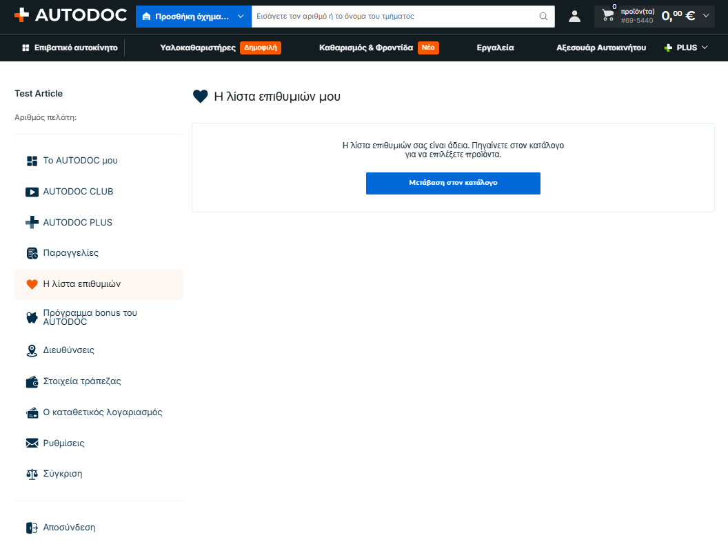This screenshot has height=560, width=728.
Task: Click Μετάβαση στον κατάλογο button
Action: (453, 183)
